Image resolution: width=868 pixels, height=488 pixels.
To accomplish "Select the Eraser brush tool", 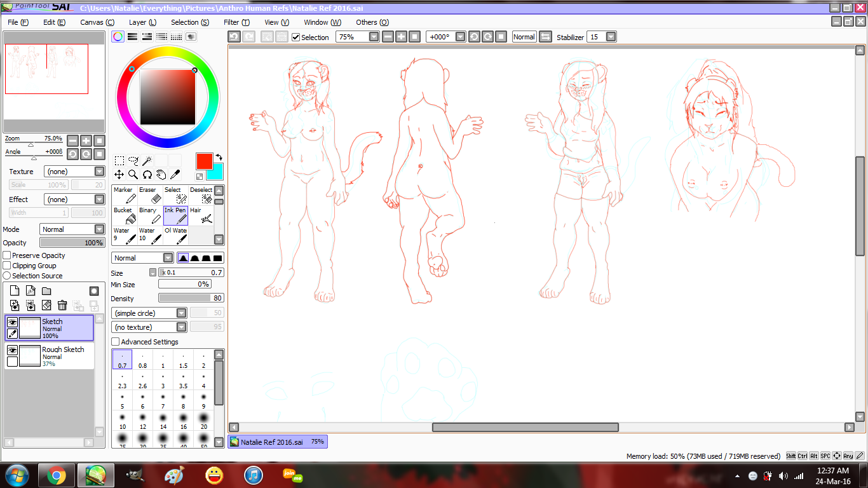I will [x=150, y=195].
